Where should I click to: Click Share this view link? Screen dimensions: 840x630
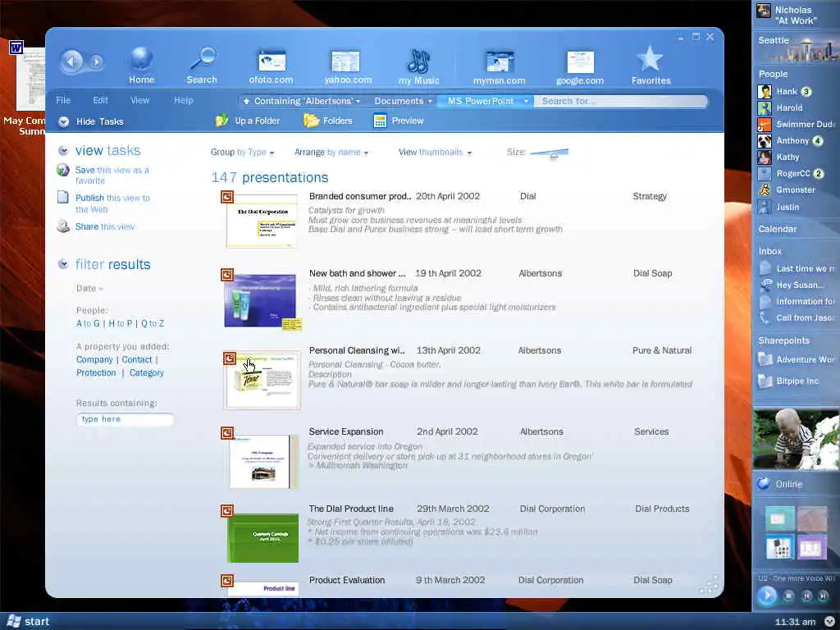105,226
